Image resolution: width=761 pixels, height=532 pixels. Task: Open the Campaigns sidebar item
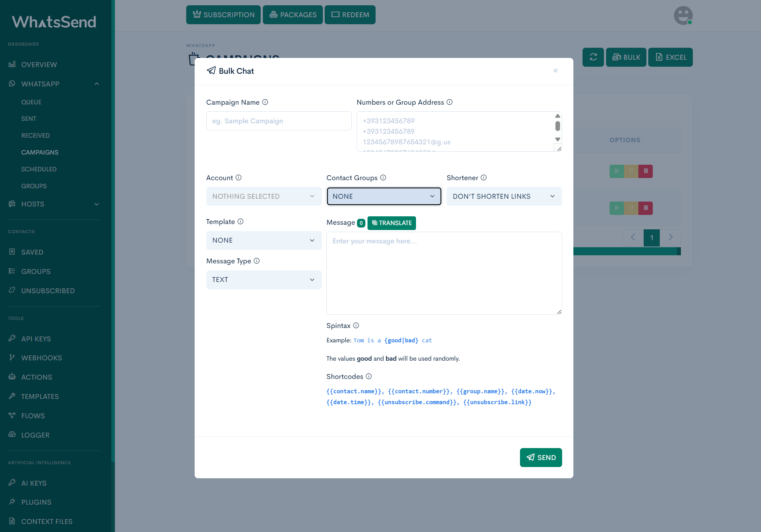40,152
